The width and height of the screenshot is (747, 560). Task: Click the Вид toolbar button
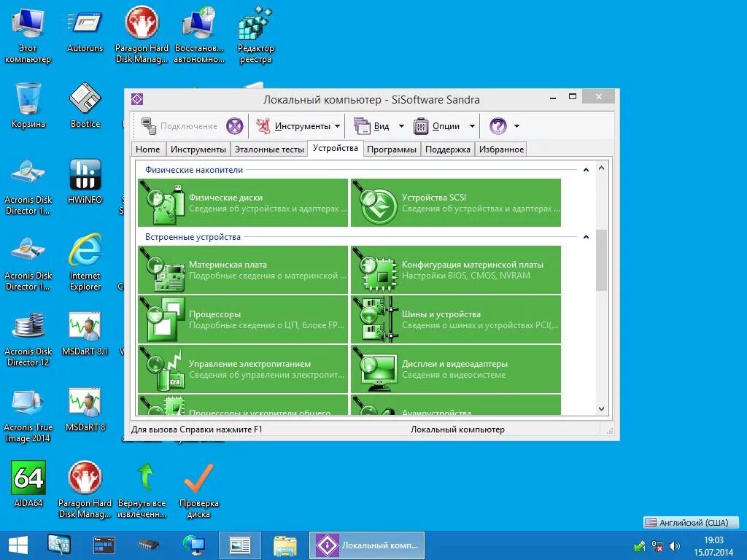371,126
